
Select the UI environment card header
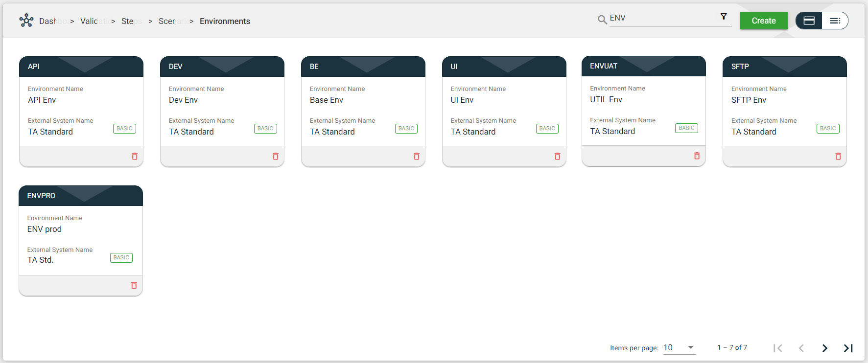click(504, 67)
